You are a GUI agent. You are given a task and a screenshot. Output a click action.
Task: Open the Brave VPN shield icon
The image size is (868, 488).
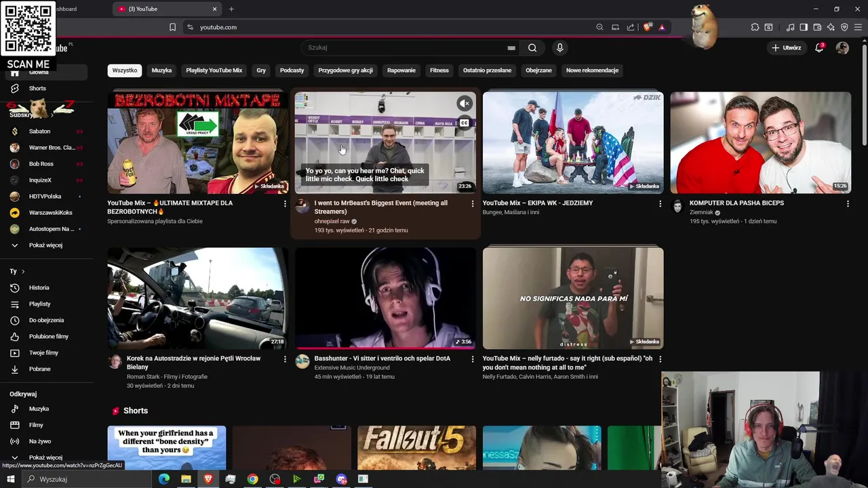pos(844,27)
